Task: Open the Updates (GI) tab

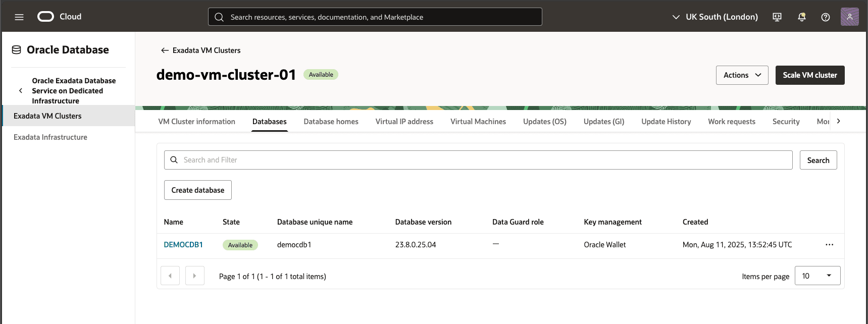Action: (604, 122)
